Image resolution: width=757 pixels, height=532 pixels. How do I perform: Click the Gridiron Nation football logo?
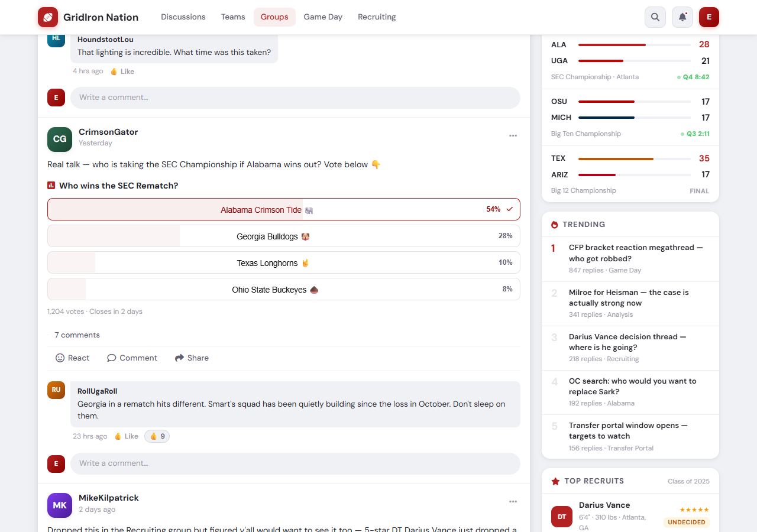[x=48, y=17]
